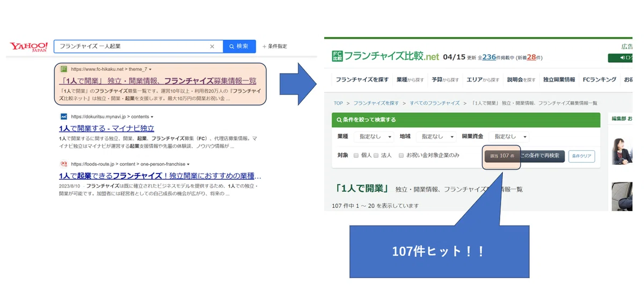Click この条件で再検索 button
The image size is (644, 291).
click(540, 156)
